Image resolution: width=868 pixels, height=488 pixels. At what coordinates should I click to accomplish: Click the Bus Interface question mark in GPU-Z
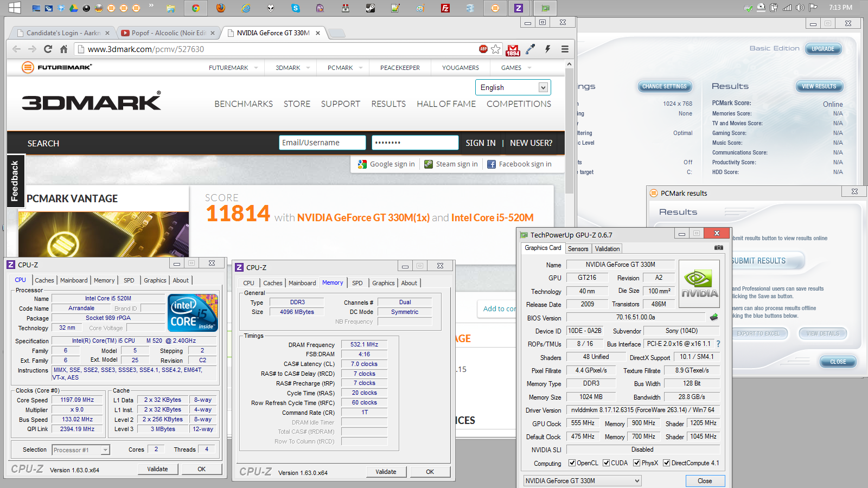718,344
